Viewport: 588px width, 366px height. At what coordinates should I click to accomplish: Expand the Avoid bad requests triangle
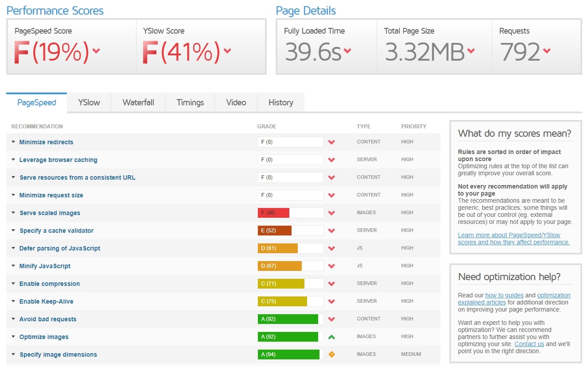tap(13, 319)
